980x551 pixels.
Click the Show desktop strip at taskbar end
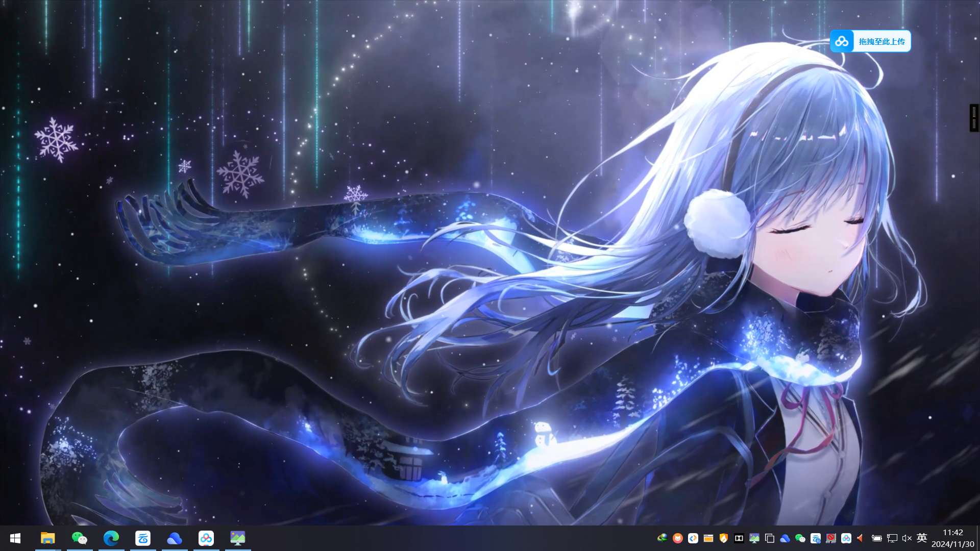978,538
